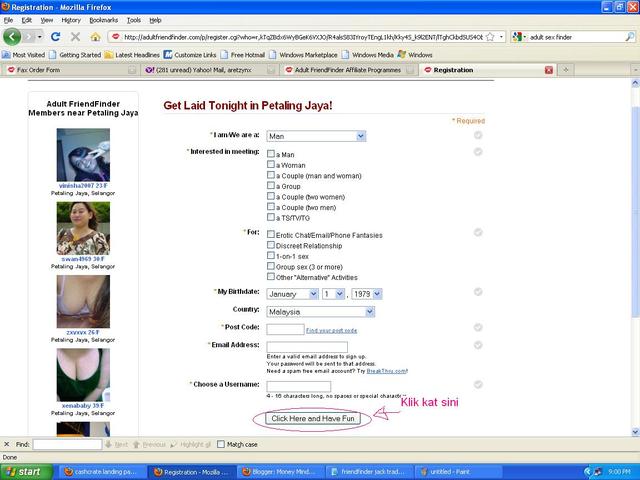
Task: Check 'a Couple (two men)' checkbox
Action: pyautogui.click(x=271, y=207)
